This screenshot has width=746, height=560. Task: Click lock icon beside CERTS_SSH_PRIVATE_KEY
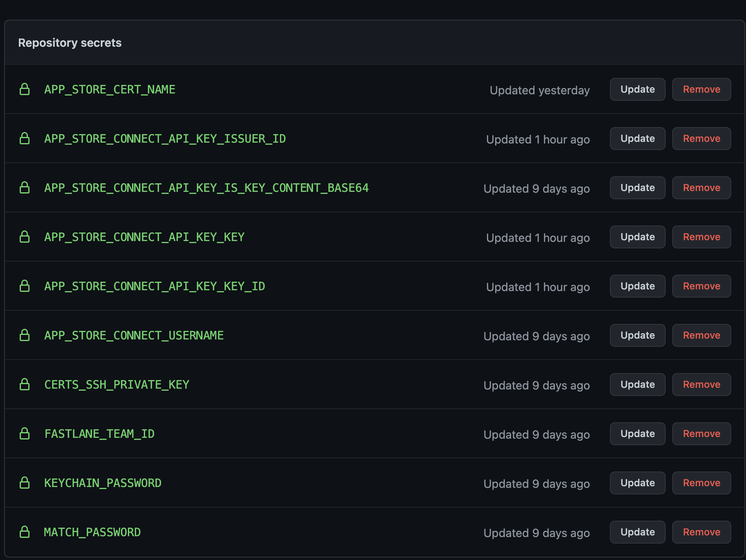pos(25,385)
